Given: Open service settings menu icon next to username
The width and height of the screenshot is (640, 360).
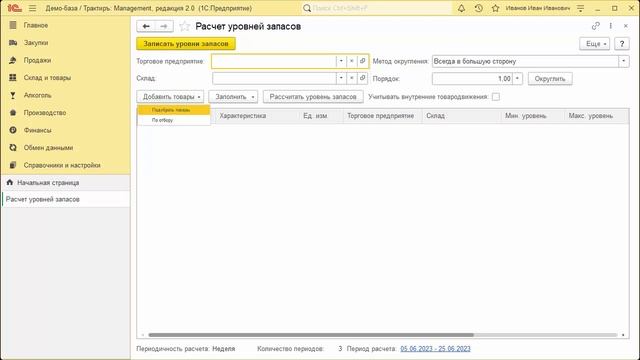Looking at the screenshot, I should pos(580,8).
